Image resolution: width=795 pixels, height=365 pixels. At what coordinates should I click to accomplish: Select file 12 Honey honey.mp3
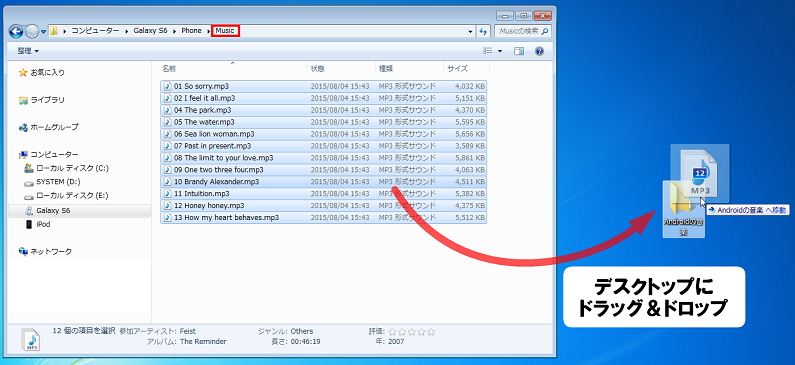[323, 205]
